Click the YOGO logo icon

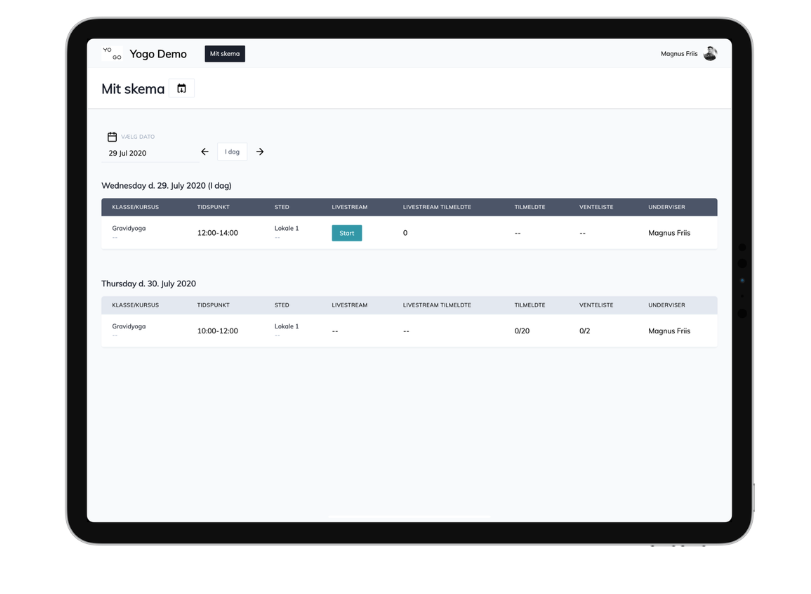pyautogui.click(x=110, y=54)
